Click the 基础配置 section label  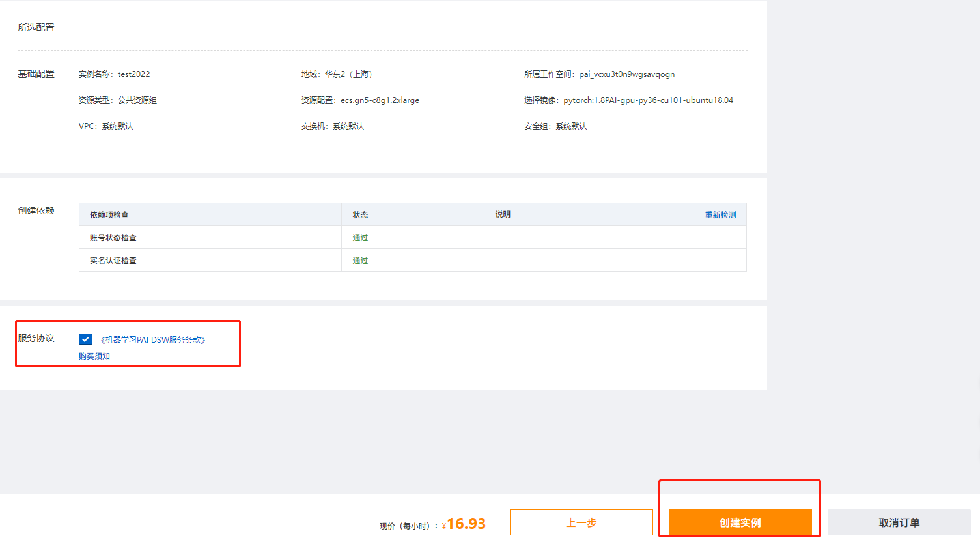click(36, 74)
